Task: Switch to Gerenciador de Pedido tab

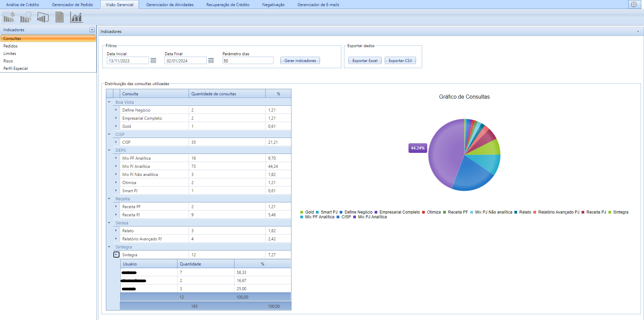Action: [x=72, y=5]
